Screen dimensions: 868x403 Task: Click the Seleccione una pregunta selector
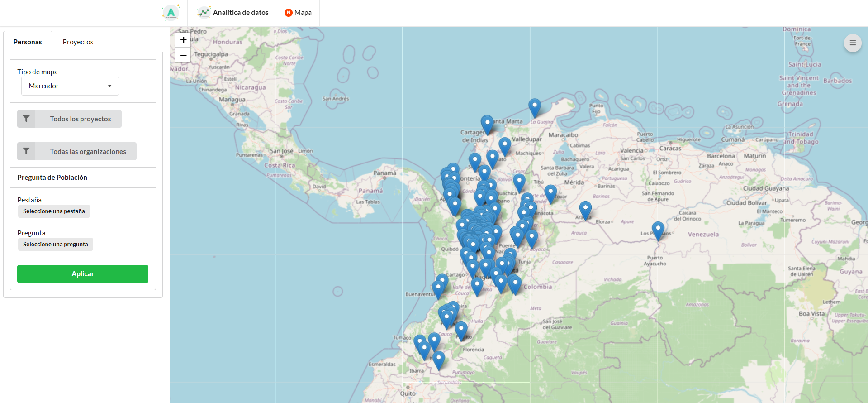pos(55,245)
